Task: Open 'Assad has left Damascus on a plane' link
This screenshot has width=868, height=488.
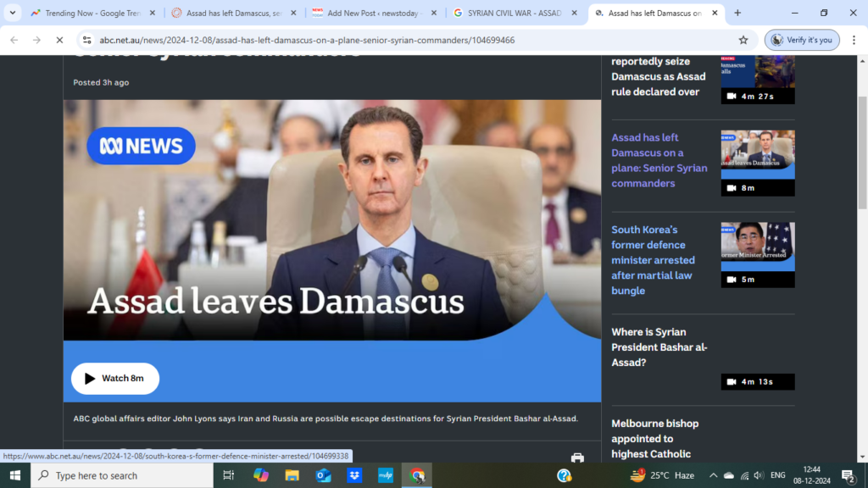Action: tap(659, 160)
